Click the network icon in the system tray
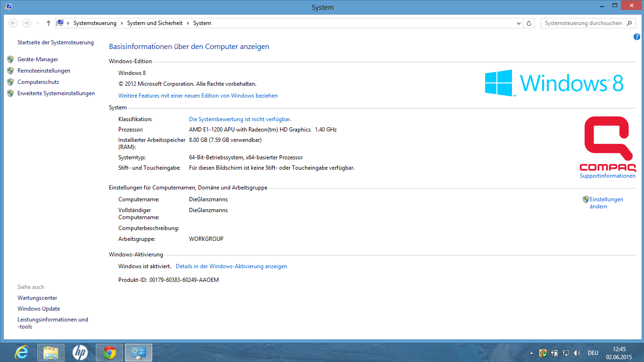 (x=566, y=353)
